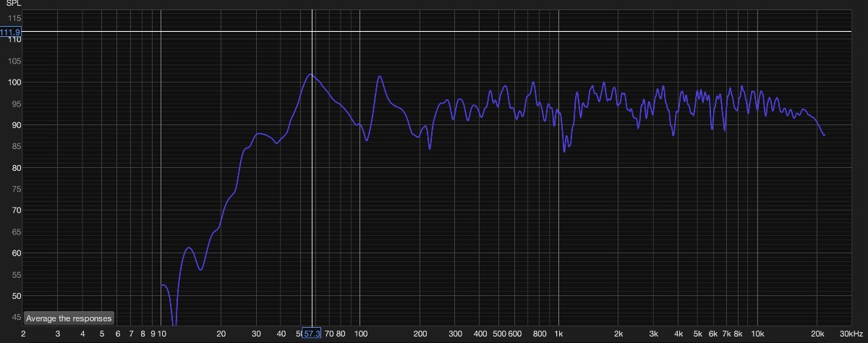The image size is (868, 343).
Task: Click the 30kHz label on frequency axis
Action: [851, 334]
